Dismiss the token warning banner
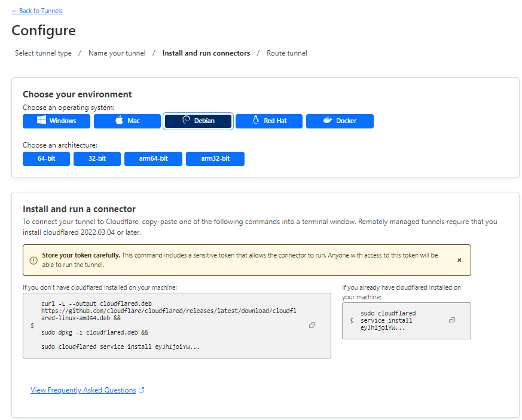522x420 pixels. (x=459, y=260)
